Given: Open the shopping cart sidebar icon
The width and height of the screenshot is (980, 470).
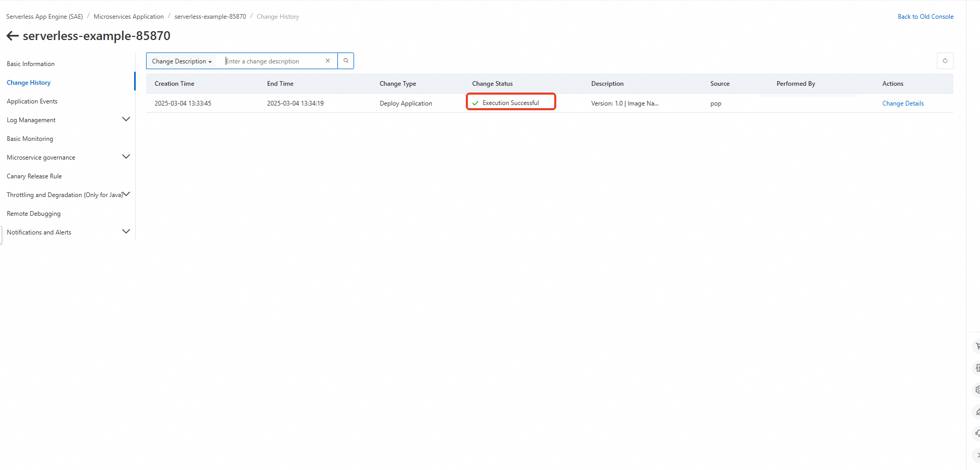Looking at the screenshot, I should pyautogui.click(x=977, y=346).
